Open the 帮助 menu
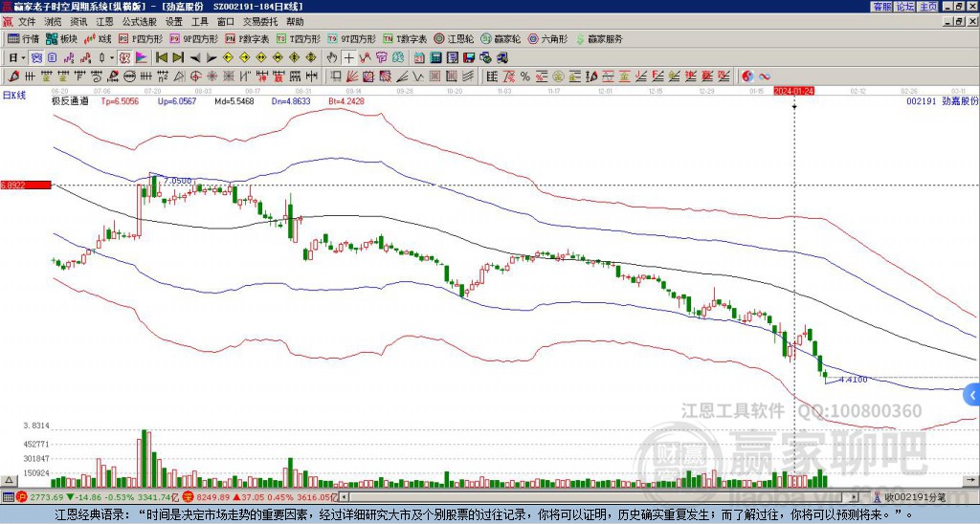Viewport: 980px width, 524px height. pos(295,22)
